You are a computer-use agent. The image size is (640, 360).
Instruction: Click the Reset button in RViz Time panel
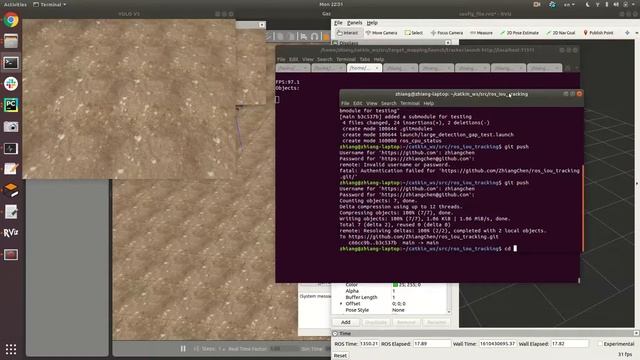click(340, 356)
